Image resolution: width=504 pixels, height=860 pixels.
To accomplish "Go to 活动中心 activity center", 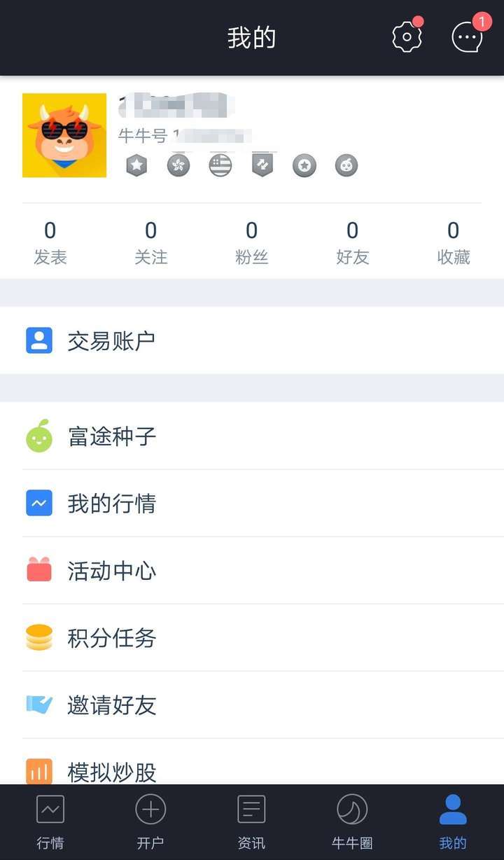I will [x=252, y=571].
